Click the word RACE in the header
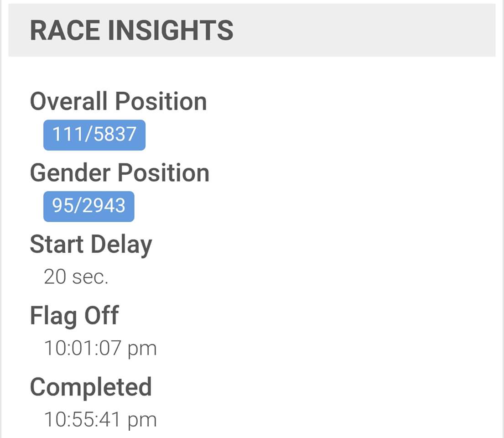Image resolution: width=504 pixels, height=438 pixels. tap(62, 30)
